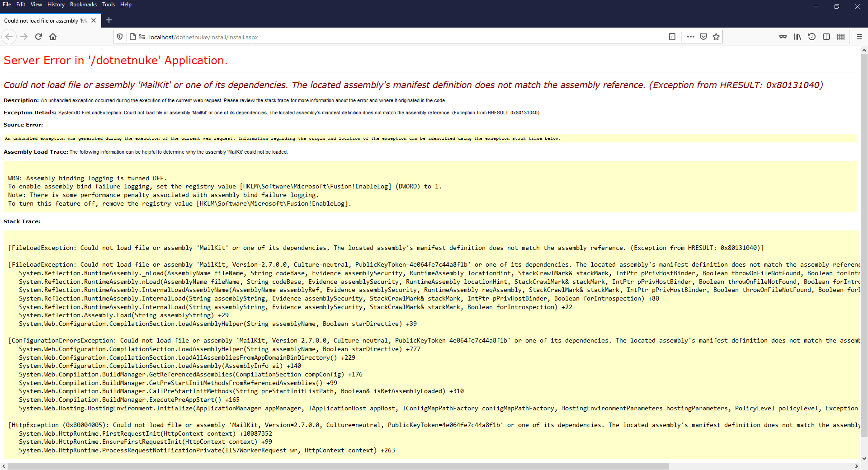
Task: Click 'ProcessRequestNotificationPrivate' trace line
Action: (207, 450)
